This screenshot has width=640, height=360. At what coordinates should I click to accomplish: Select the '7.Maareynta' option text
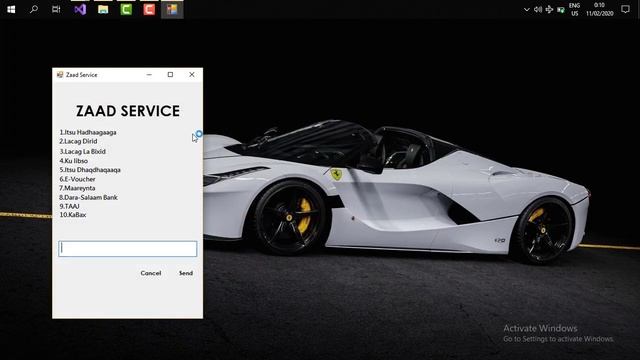(x=77, y=188)
